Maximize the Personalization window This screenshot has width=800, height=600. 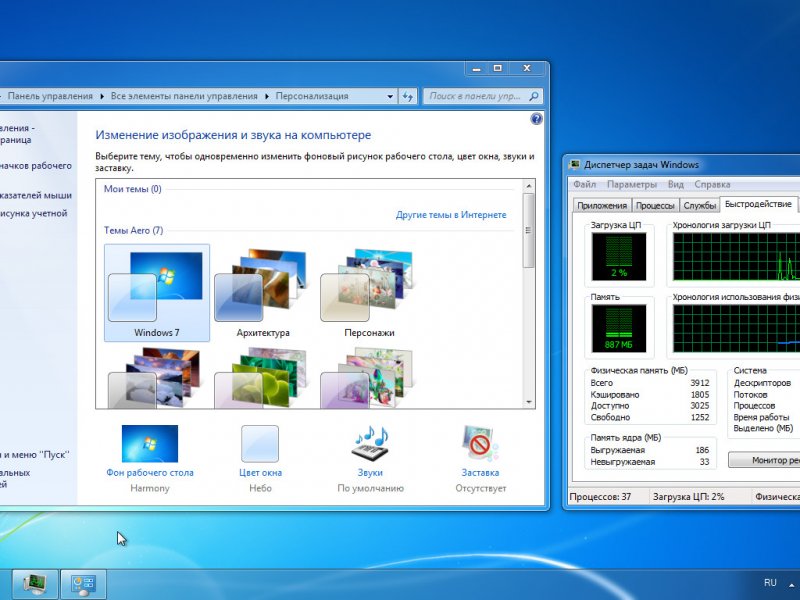497,68
